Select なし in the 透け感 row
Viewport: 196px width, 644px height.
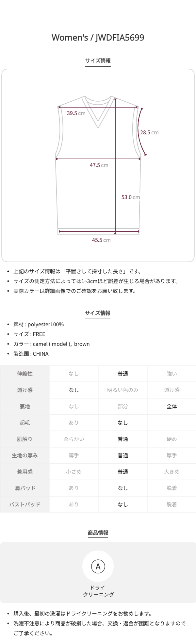coord(74,390)
